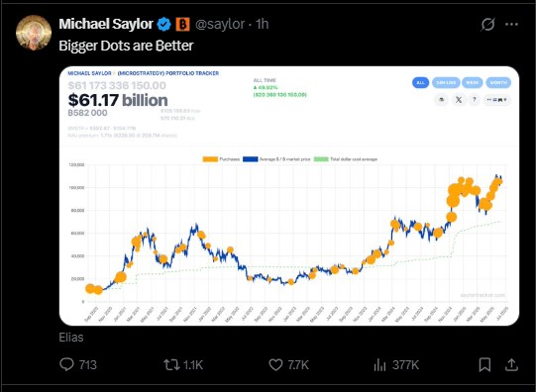This screenshot has height=392, width=536.
Task: Click the orange Bitcoin affiliate badge
Action: (x=182, y=24)
